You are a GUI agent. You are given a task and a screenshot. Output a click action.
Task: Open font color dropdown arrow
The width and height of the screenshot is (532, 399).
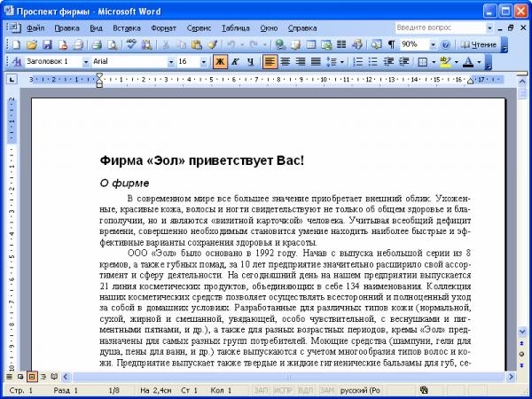pyautogui.click(x=479, y=62)
